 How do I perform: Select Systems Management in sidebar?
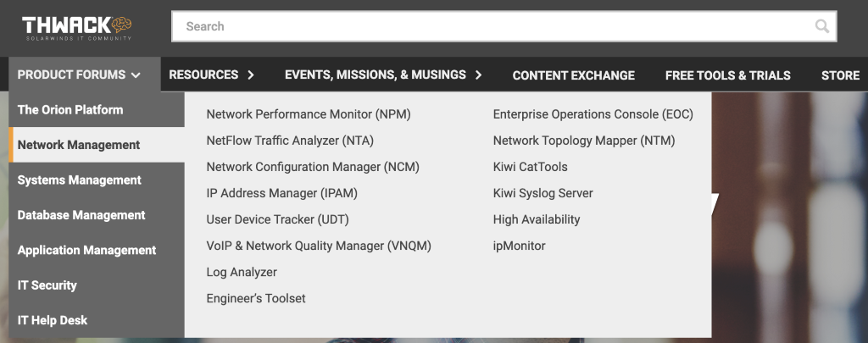(x=80, y=180)
